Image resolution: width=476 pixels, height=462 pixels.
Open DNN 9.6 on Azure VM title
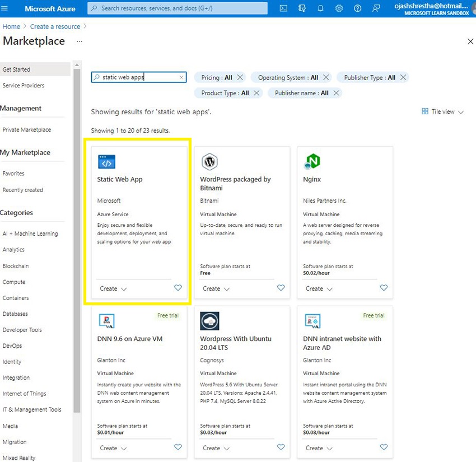(129, 339)
